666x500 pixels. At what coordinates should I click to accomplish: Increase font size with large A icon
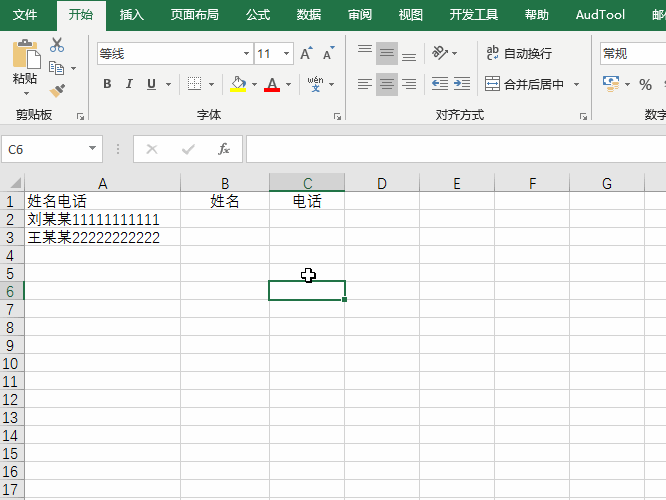(306, 54)
